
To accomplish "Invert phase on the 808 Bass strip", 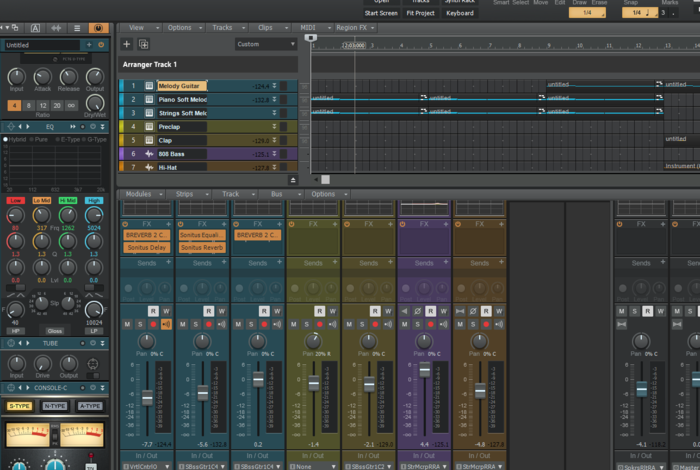I will click(417, 311).
